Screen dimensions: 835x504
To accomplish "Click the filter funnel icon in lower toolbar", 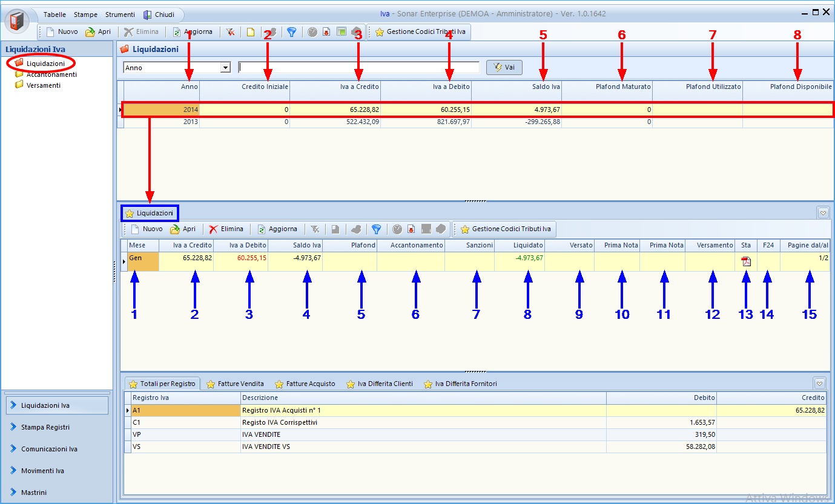I will (x=376, y=229).
